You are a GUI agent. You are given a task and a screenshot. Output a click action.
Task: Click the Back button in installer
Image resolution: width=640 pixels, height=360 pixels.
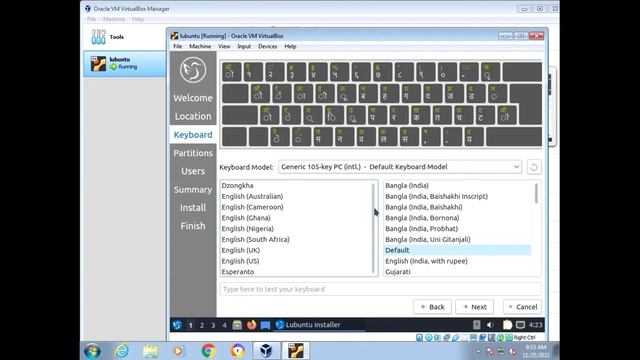click(x=432, y=307)
